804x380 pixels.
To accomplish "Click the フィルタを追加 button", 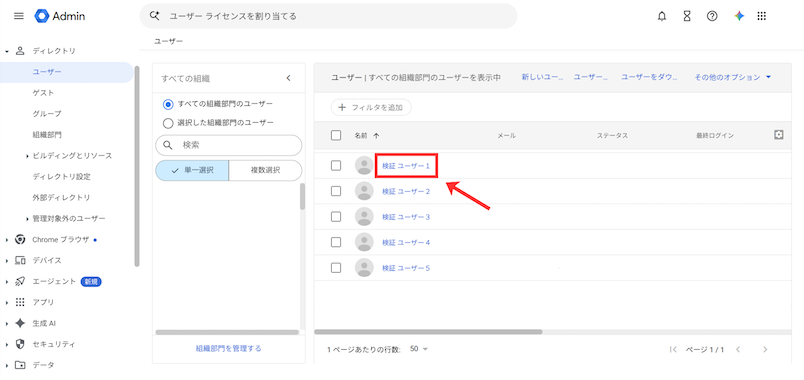I will pyautogui.click(x=371, y=108).
